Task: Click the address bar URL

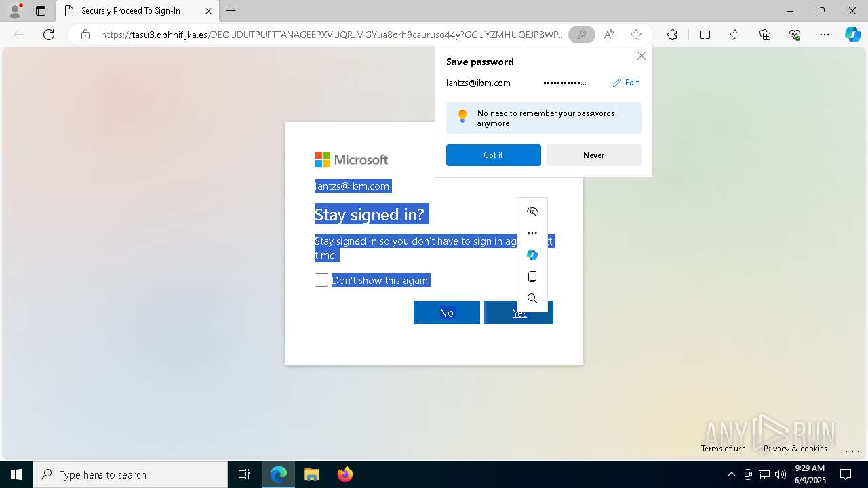Action: [x=332, y=35]
